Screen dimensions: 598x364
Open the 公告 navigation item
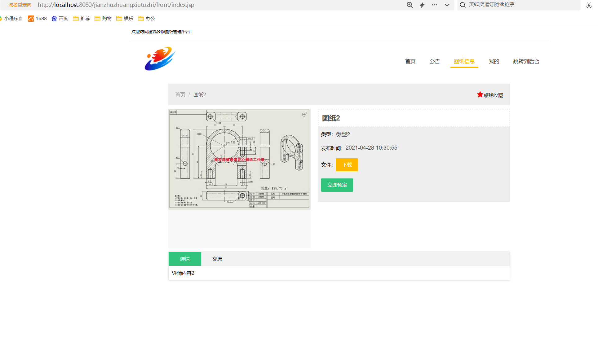[x=434, y=61]
